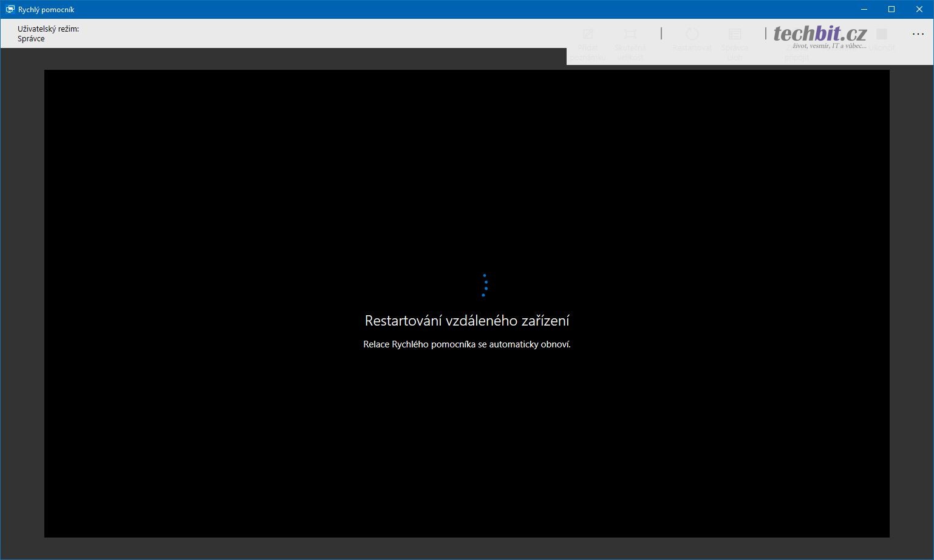Screen dimensions: 934x560
Task: Click the Rychlý pomocník app icon in title bar
Action: [x=10, y=9]
